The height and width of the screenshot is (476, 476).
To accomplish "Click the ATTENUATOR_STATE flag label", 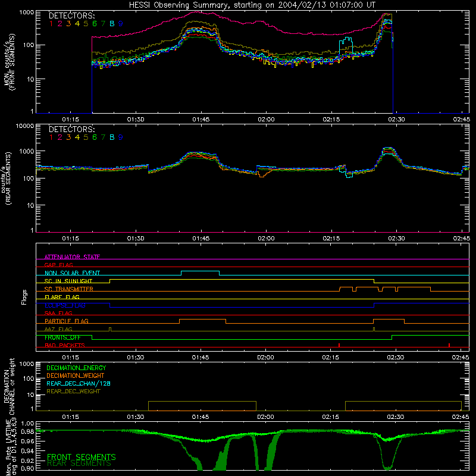I will 72,257.
